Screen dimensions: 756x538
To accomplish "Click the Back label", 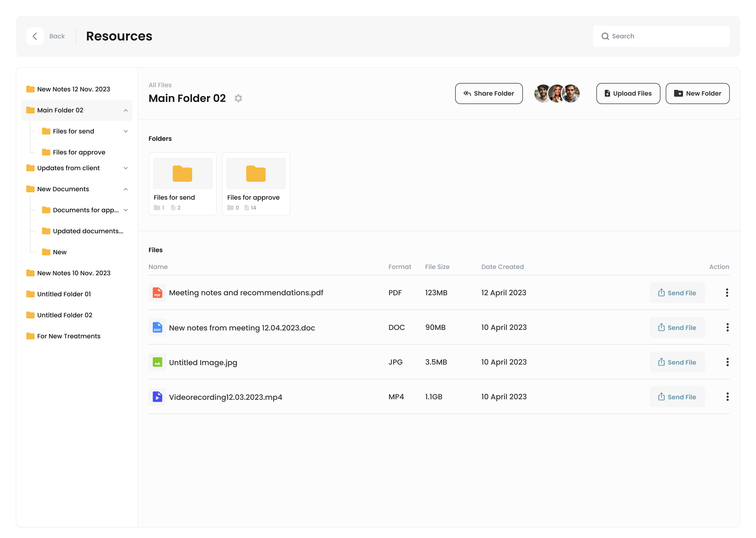I will click(57, 36).
